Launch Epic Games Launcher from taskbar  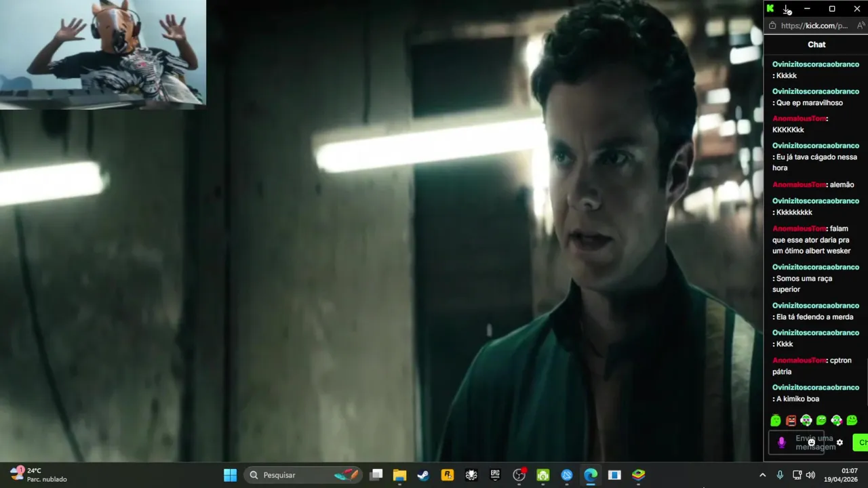[x=495, y=475]
